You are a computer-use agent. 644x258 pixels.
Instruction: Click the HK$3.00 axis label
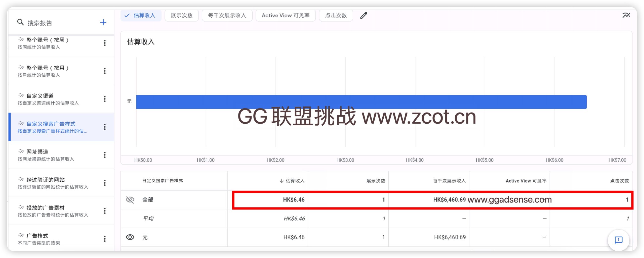click(x=345, y=160)
